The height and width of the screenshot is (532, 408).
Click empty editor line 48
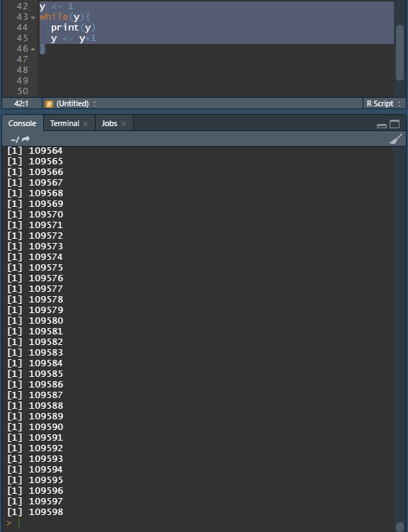pyautogui.click(x=216, y=70)
